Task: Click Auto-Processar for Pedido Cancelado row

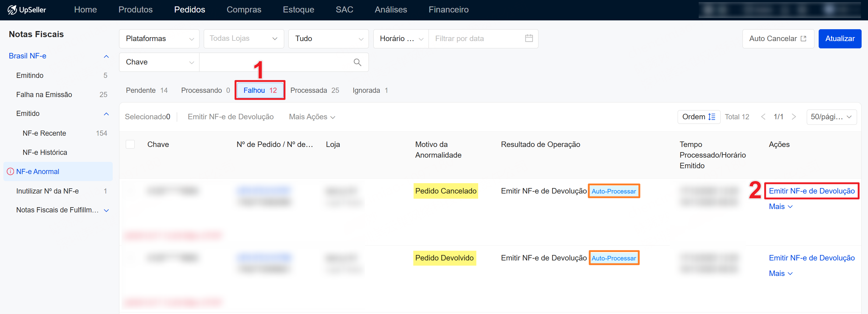Action: (613, 191)
